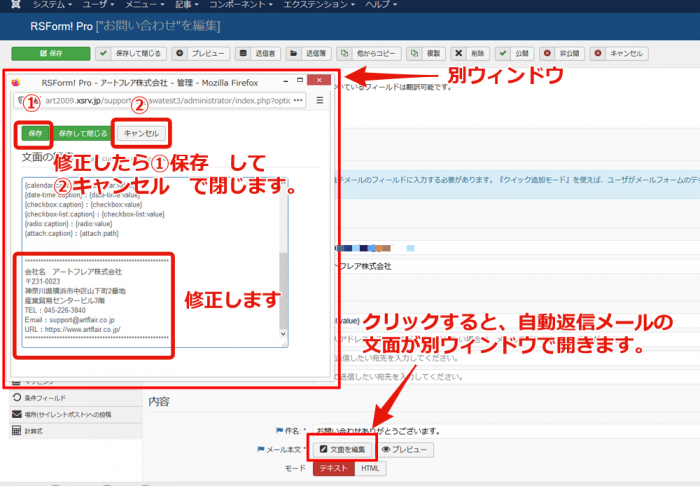Click the scroll-down arrow of popup text area

point(283,334)
